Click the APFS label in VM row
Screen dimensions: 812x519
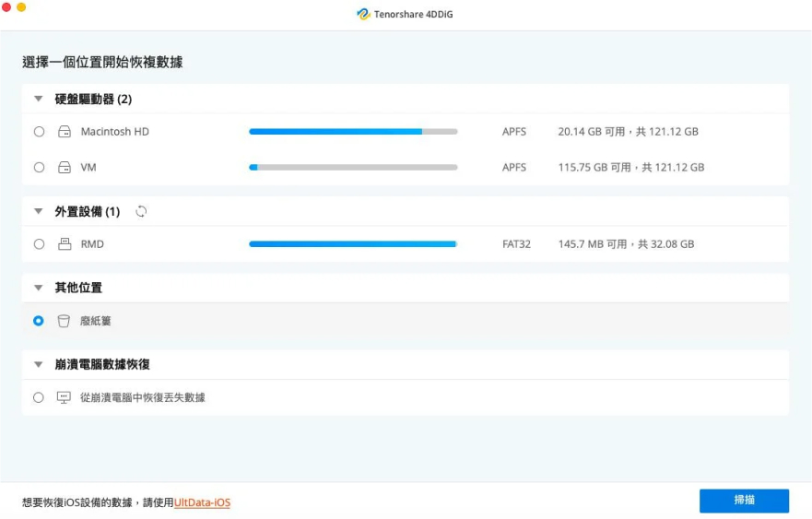[514, 167]
